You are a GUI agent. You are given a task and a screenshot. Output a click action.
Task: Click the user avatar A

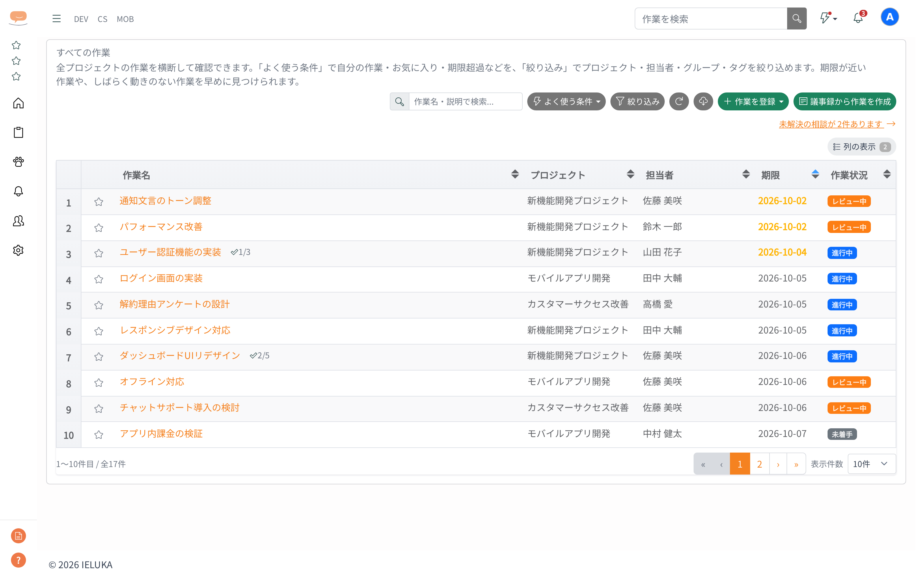890,17
